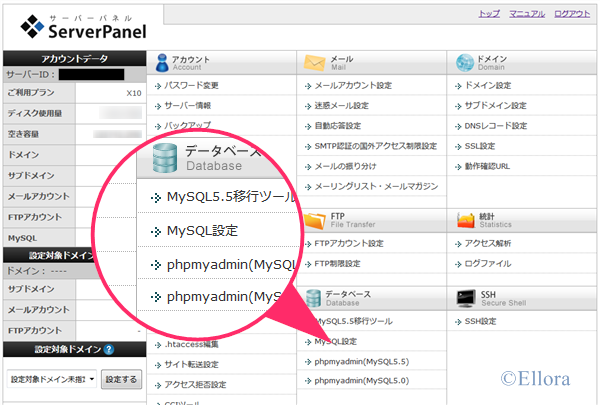This screenshot has width=600, height=405.
Task: Open 迷惑メール設定
Action: click(341, 106)
